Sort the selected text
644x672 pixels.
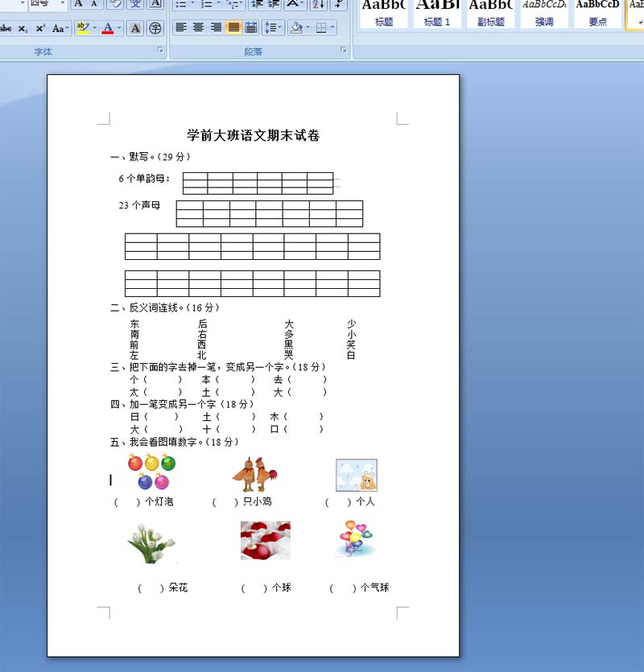coord(319,4)
